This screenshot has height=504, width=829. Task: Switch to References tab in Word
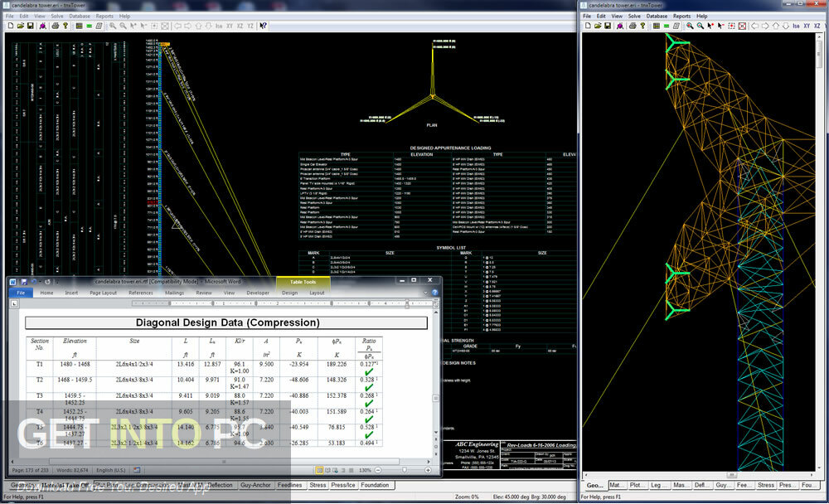141,293
